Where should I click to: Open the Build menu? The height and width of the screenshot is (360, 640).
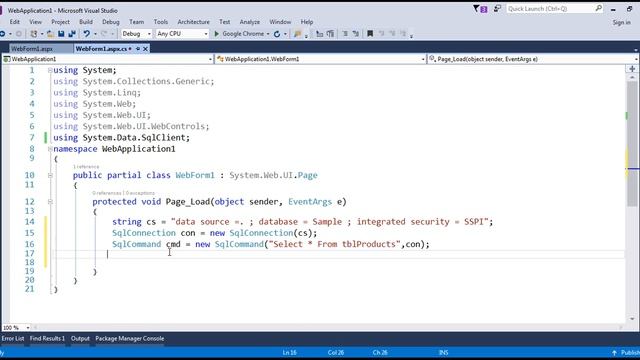pyautogui.click(x=86, y=22)
